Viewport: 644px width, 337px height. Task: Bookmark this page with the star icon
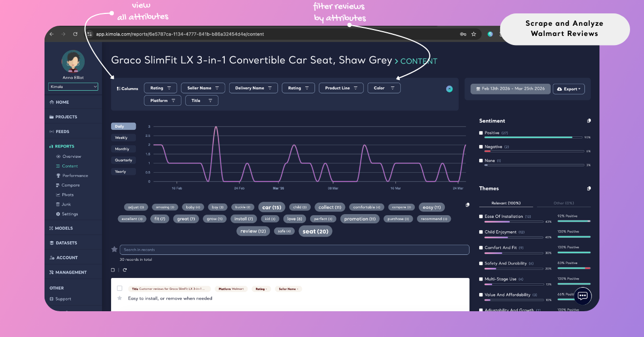click(x=473, y=34)
